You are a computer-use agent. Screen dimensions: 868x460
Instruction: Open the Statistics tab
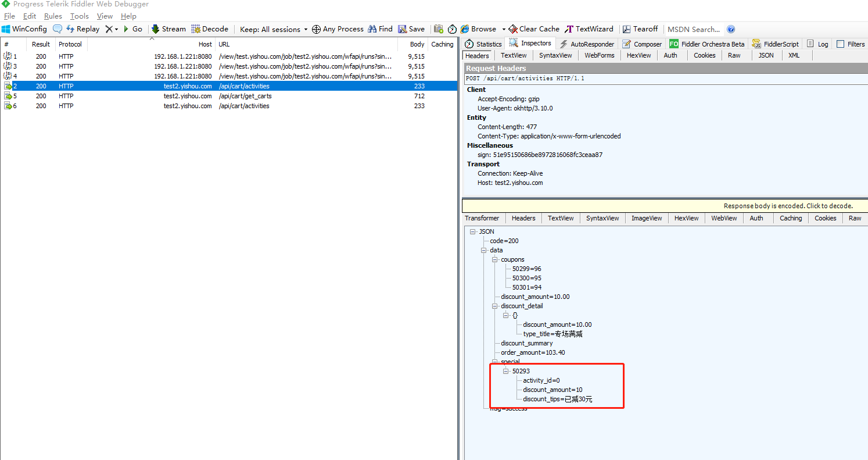483,44
